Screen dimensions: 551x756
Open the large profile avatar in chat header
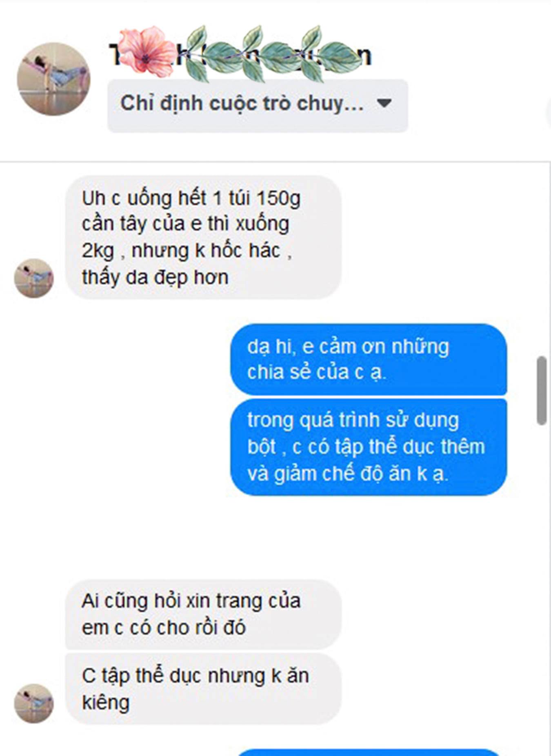53,79
